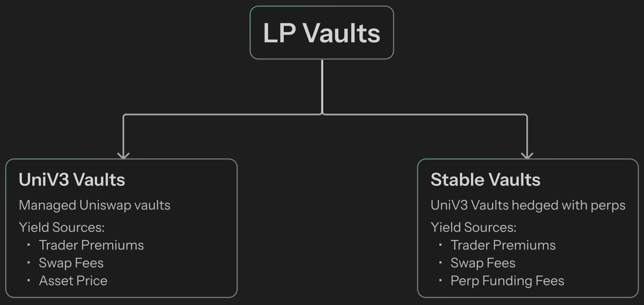This screenshot has height=305, width=644.
Task: Click Yield Sources label in Stable Vaults box
Action: [x=473, y=227]
